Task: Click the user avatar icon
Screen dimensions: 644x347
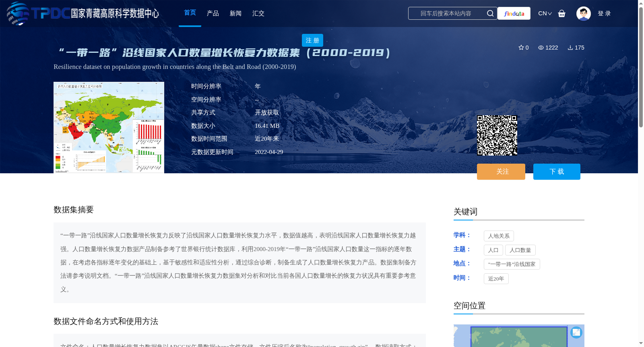Action: [583, 13]
